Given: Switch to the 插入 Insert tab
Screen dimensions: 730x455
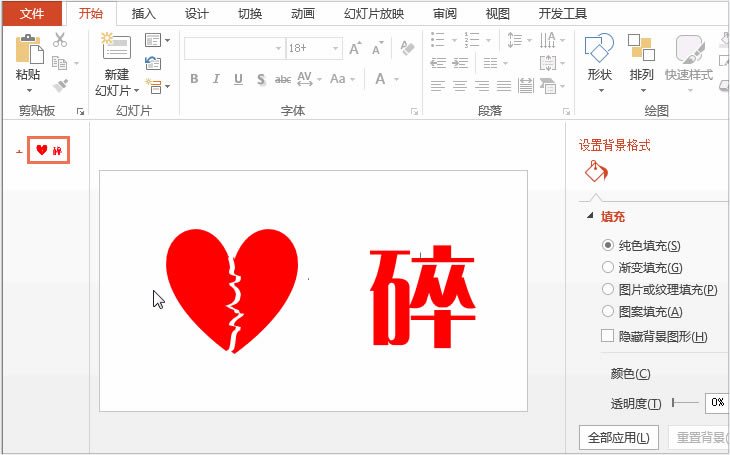Looking at the screenshot, I should 143,14.
